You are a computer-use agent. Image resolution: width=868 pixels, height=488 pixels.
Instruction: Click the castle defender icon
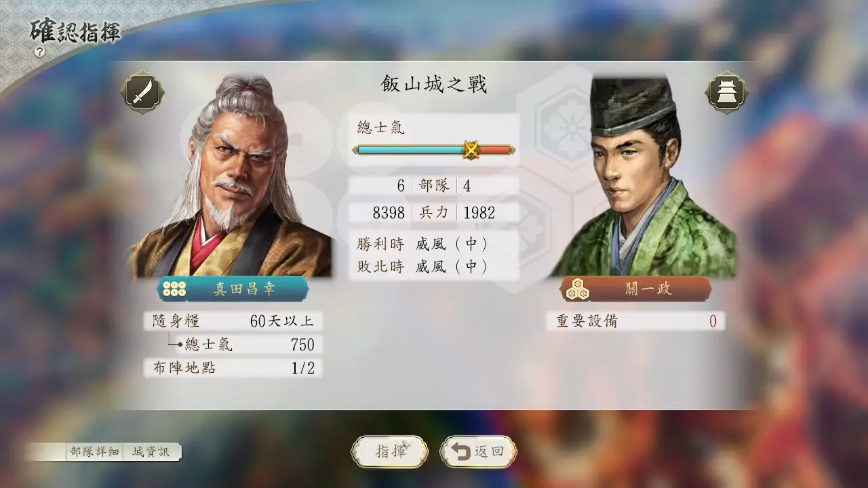coord(727,92)
